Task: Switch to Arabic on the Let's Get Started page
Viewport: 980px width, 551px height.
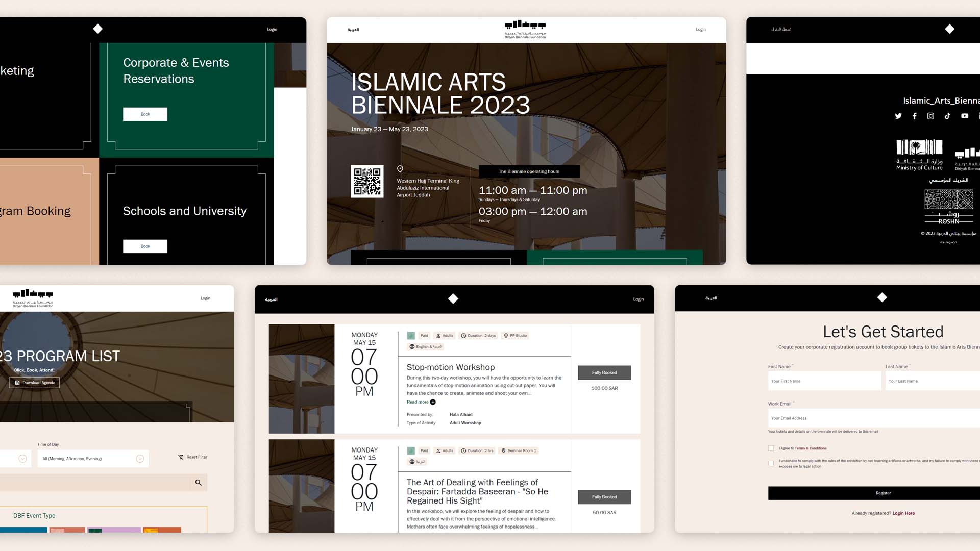Action: 711,298
